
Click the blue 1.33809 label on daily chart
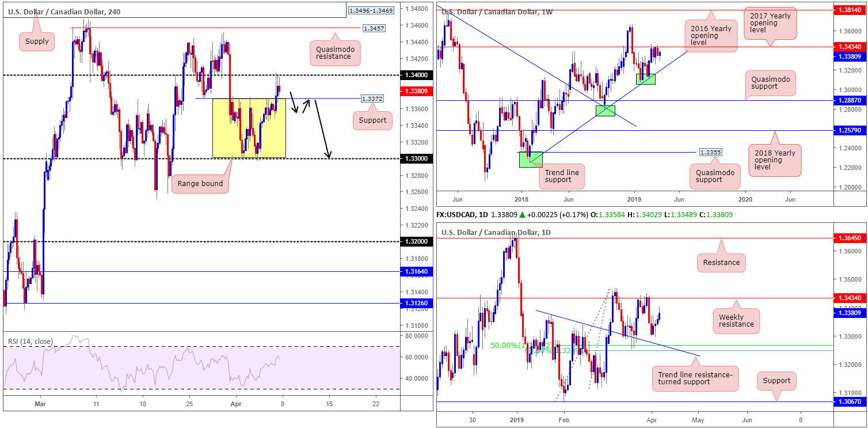(x=850, y=313)
